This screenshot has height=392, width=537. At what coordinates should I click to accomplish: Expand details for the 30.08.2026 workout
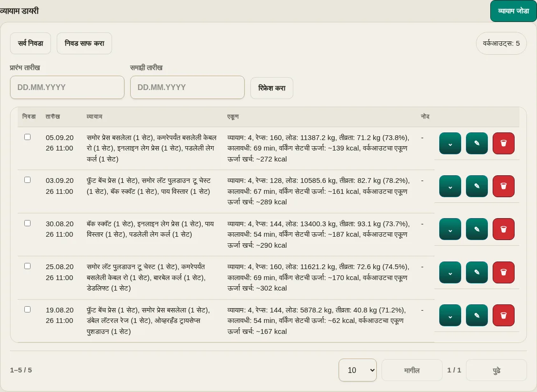[x=450, y=229]
